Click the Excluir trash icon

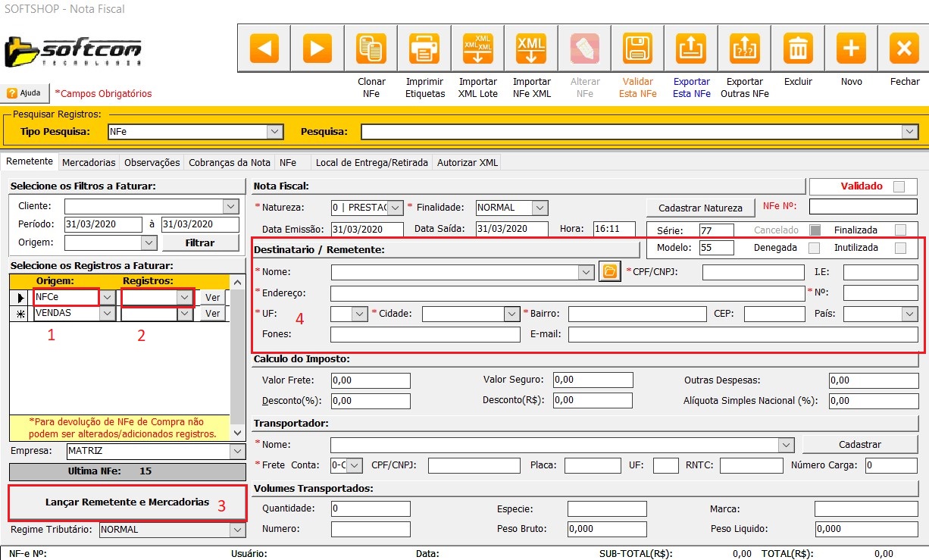(x=798, y=49)
